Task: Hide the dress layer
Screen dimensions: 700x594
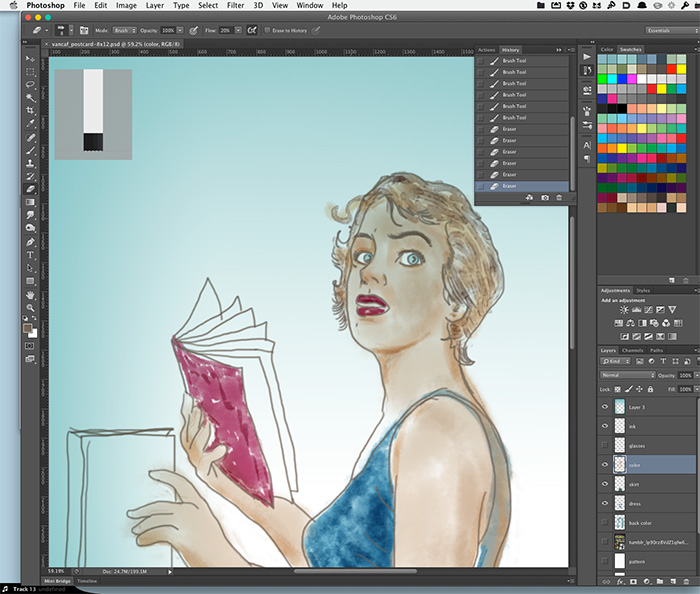Action: click(605, 503)
